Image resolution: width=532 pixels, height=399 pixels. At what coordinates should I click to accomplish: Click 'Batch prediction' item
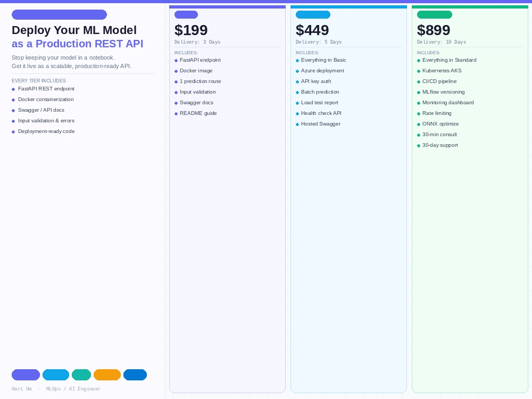click(x=320, y=92)
